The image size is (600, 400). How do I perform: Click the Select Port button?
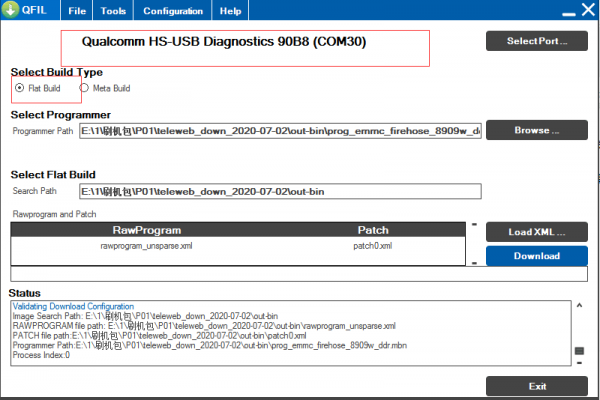pos(536,41)
